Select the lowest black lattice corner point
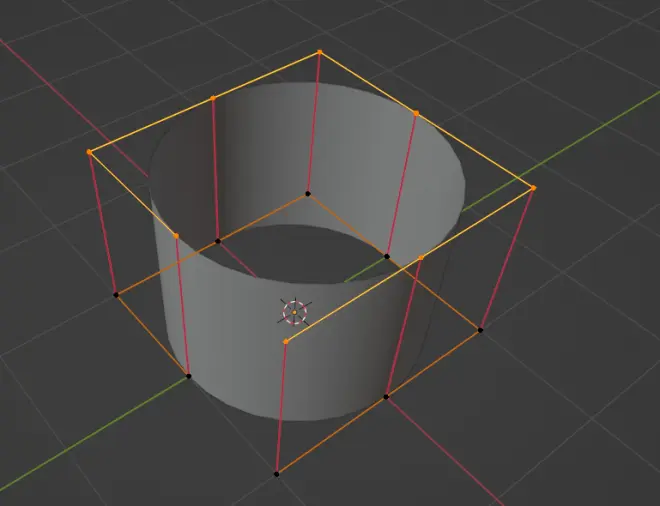660x506 pixels. pos(277,474)
